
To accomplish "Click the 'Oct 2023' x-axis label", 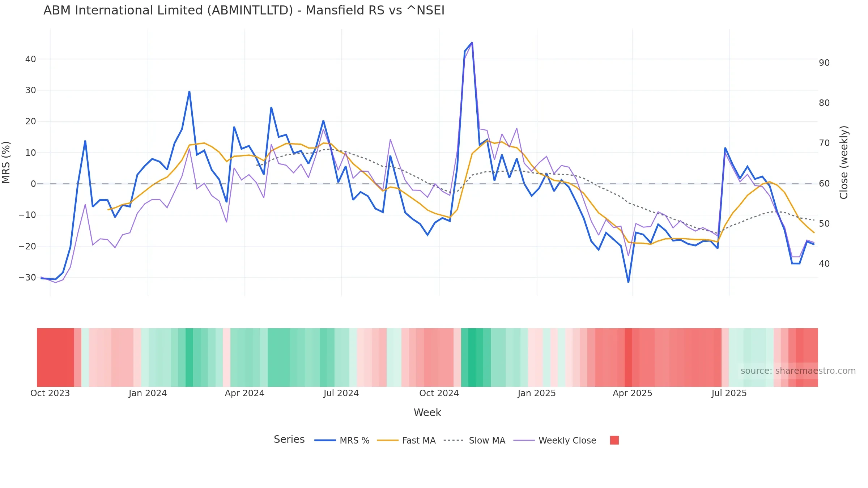I will click(50, 393).
